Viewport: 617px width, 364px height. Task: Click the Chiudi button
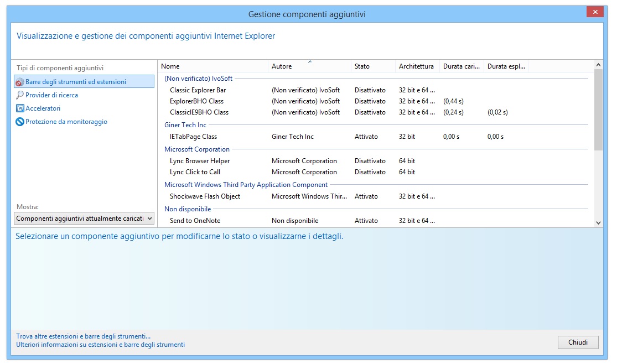pyautogui.click(x=578, y=342)
